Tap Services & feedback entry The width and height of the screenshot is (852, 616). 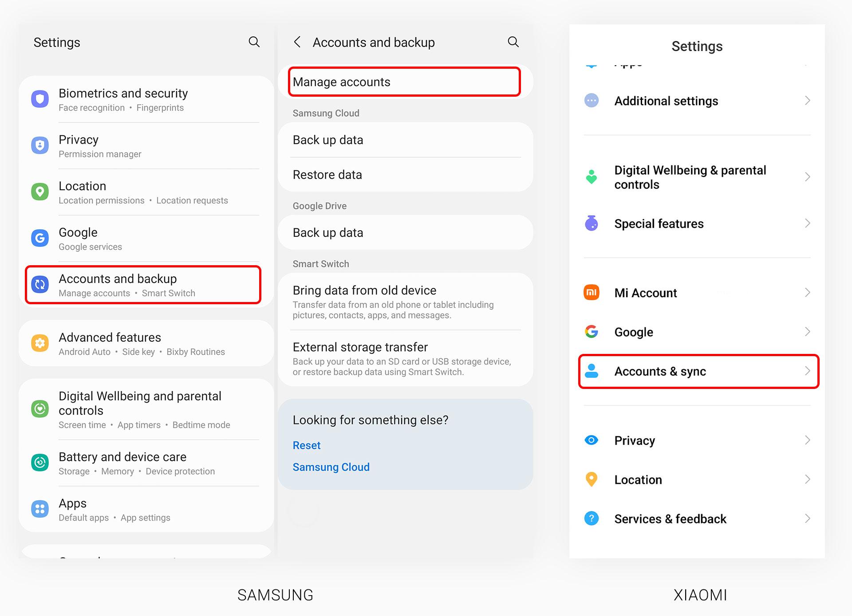[x=697, y=519]
